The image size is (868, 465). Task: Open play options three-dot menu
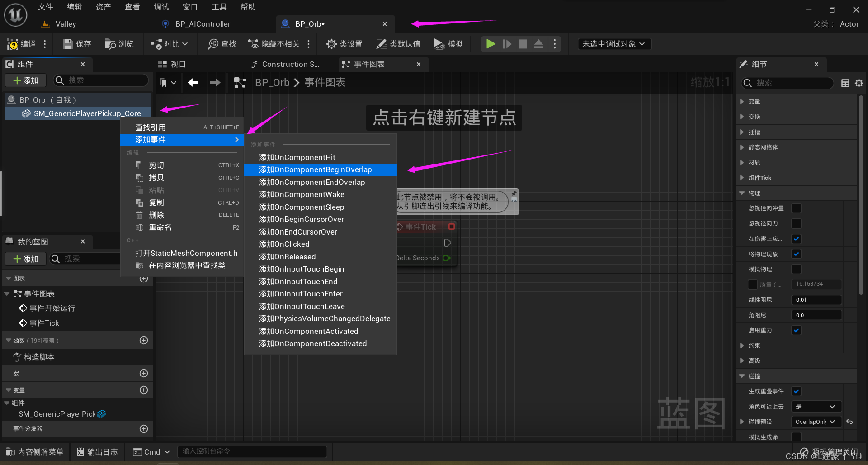pyautogui.click(x=555, y=44)
